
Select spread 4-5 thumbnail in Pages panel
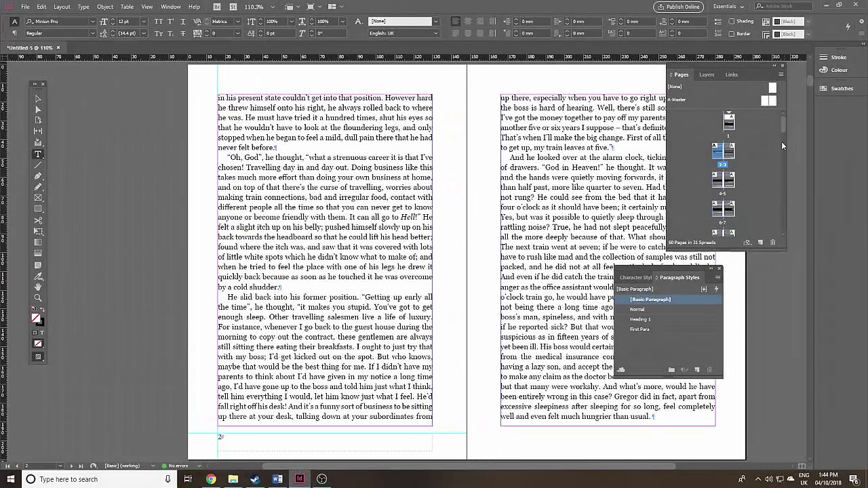722,179
